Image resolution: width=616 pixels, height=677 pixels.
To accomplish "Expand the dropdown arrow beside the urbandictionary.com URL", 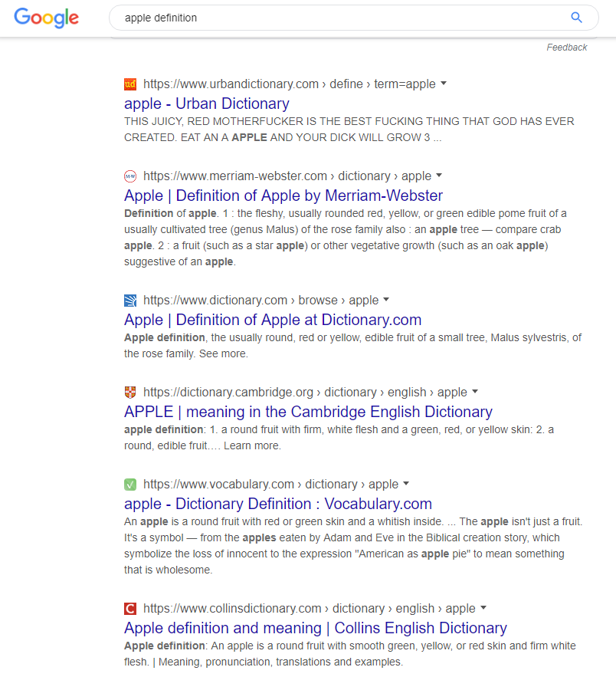I will click(x=444, y=84).
